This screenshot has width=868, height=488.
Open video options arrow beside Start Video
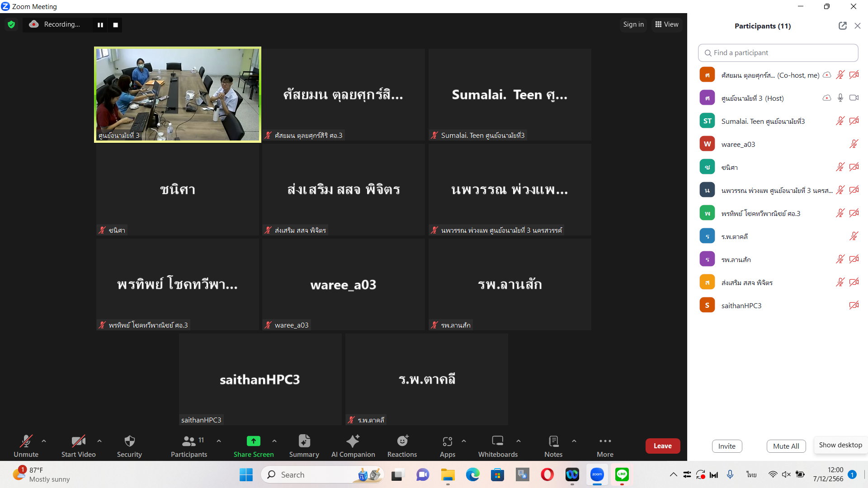(x=99, y=441)
